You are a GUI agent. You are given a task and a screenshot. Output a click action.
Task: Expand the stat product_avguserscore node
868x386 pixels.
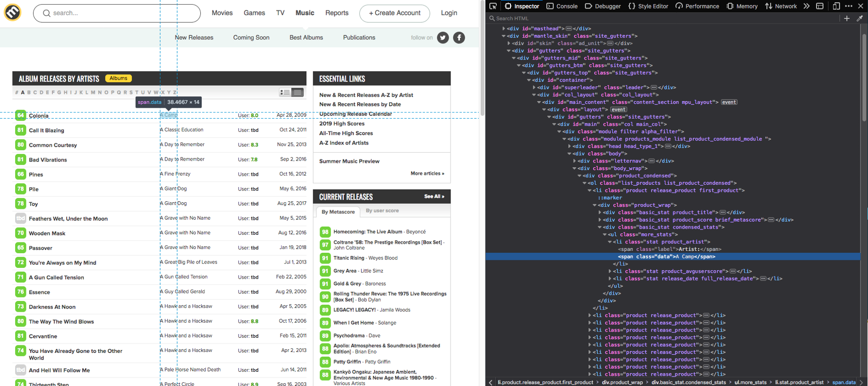[x=610, y=271]
